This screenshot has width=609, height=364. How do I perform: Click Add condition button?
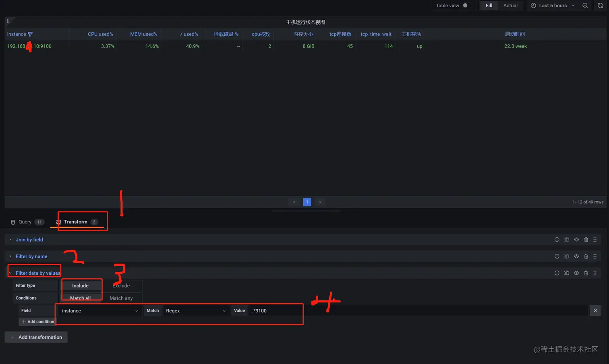[x=37, y=322]
